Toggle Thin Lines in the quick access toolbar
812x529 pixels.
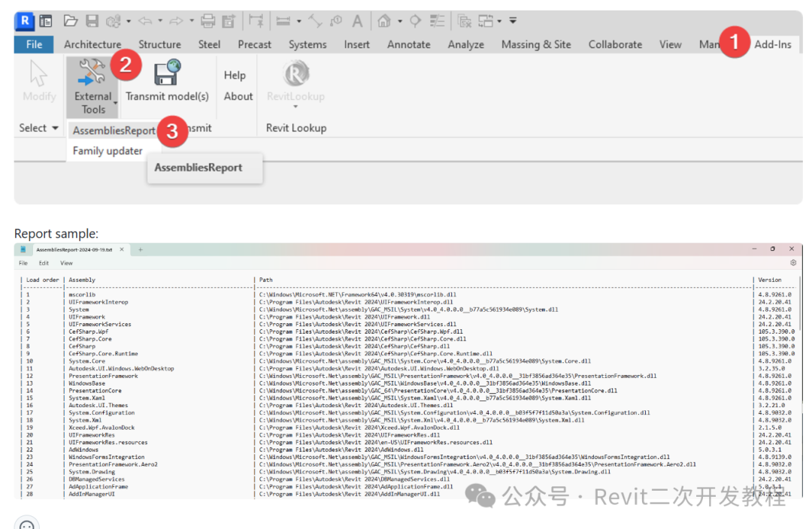pos(437,20)
